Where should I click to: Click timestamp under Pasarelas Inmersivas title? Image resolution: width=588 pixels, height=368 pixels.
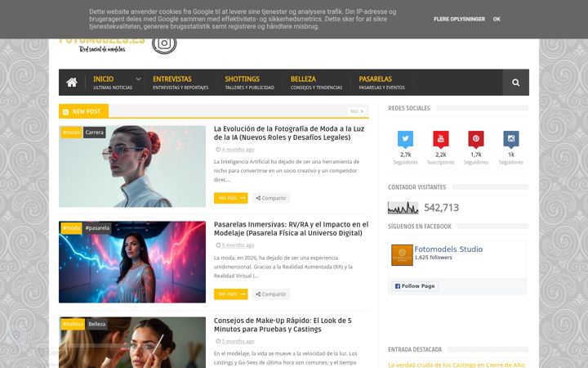tap(238, 245)
